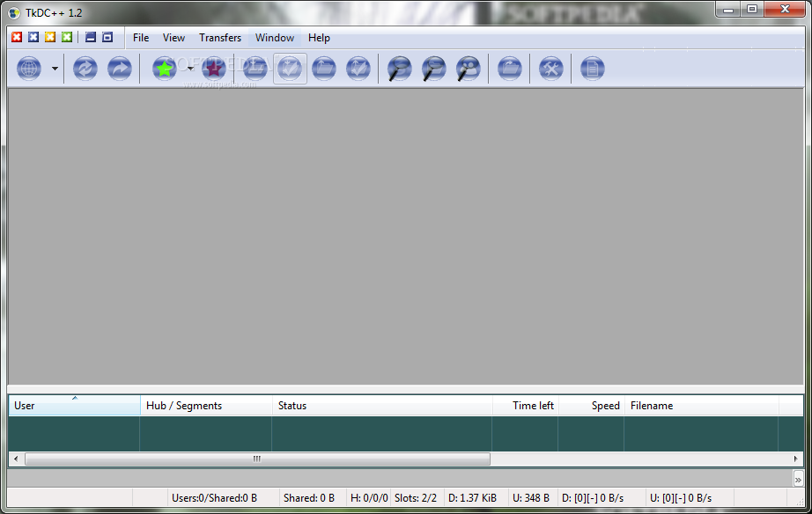
Task: Click the U: [0][-] 0 B/s status
Action: coord(681,498)
